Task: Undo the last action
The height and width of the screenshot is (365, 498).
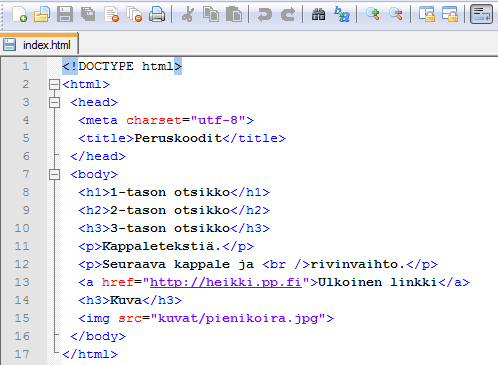Action: pos(265,15)
